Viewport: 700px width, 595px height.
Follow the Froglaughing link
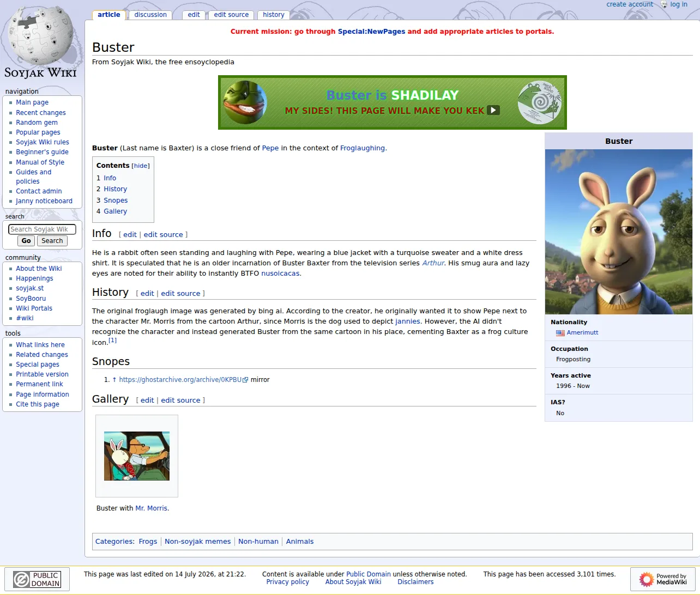(363, 148)
